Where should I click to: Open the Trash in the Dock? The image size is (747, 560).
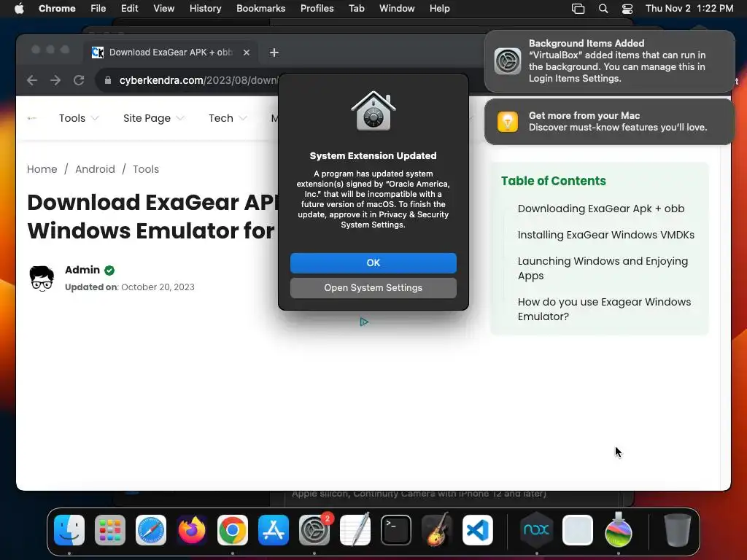coord(677,530)
